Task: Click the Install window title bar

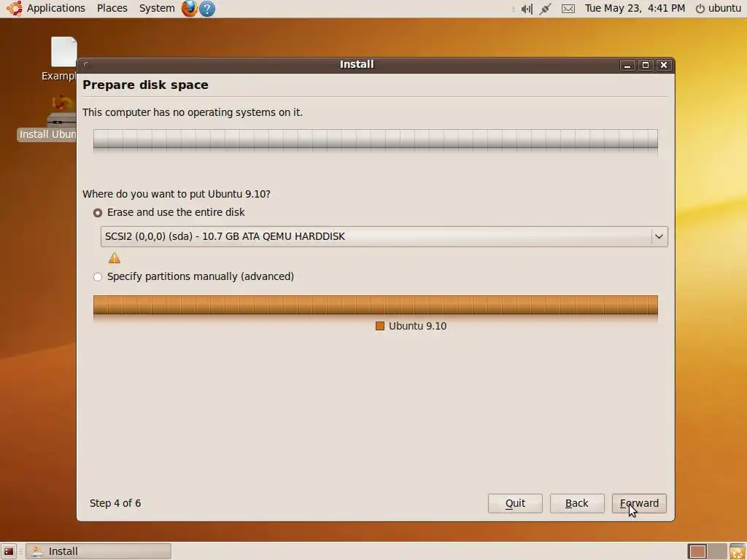Action: point(356,65)
